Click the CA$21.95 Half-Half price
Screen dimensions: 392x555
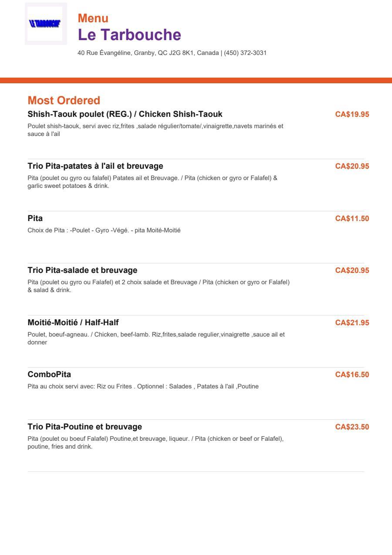click(x=352, y=323)
